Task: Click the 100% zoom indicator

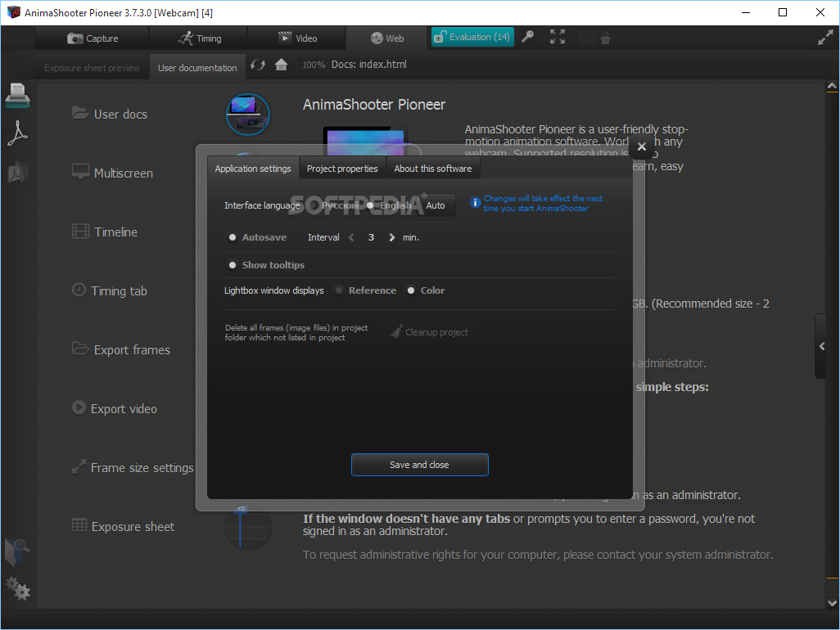Action: [x=314, y=65]
